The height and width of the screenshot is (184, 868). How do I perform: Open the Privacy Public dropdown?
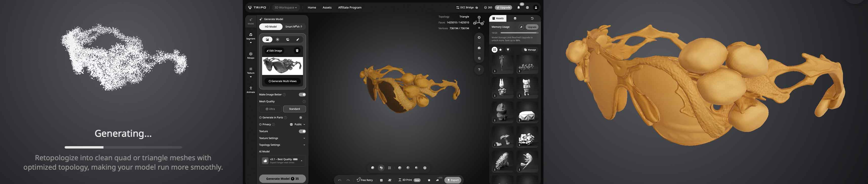click(297, 124)
